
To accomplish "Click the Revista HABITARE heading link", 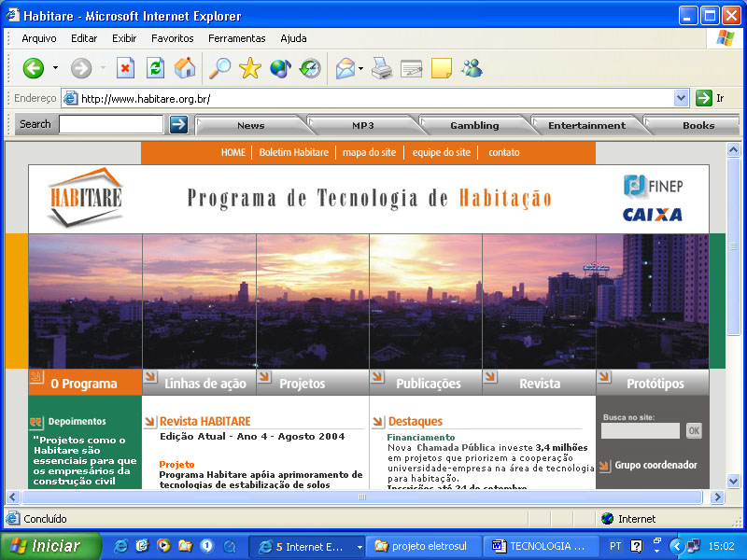I will 204,422.
